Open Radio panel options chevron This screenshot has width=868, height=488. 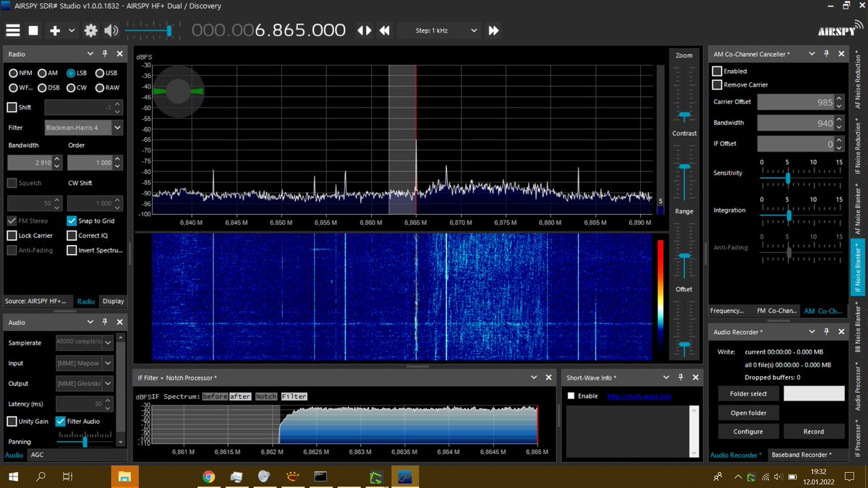[90, 53]
